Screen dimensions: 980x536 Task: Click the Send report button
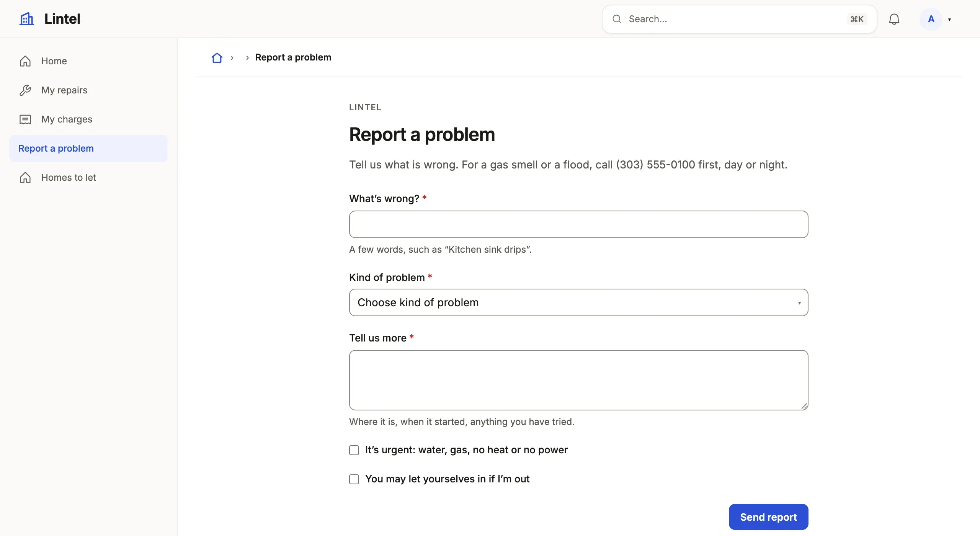tap(768, 517)
